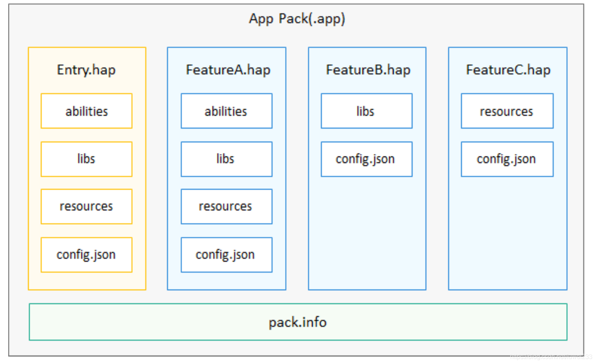Click the resources box in FeatureA.hap

tap(226, 207)
